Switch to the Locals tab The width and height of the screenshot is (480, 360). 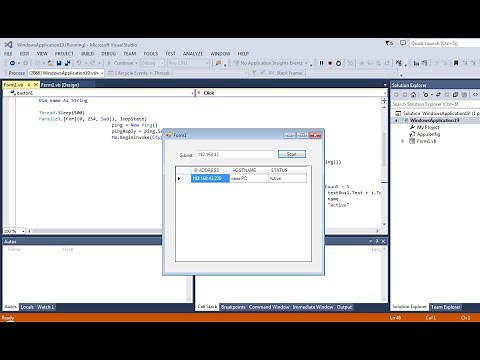pyautogui.click(x=27, y=307)
